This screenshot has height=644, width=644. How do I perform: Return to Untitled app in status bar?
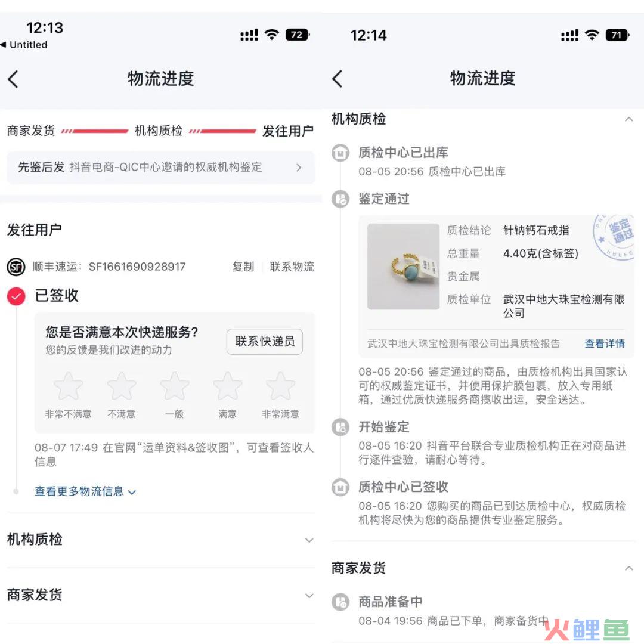tap(24, 44)
